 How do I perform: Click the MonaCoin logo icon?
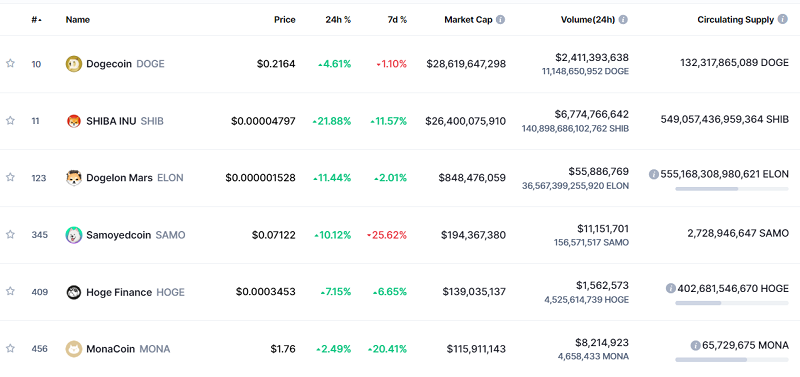pyautogui.click(x=73, y=349)
